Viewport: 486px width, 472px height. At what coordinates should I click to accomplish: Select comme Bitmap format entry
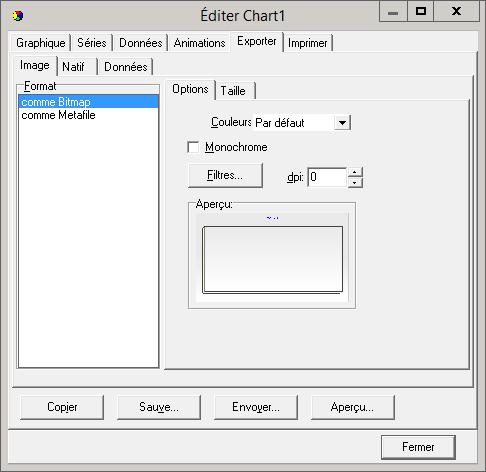click(88, 102)
